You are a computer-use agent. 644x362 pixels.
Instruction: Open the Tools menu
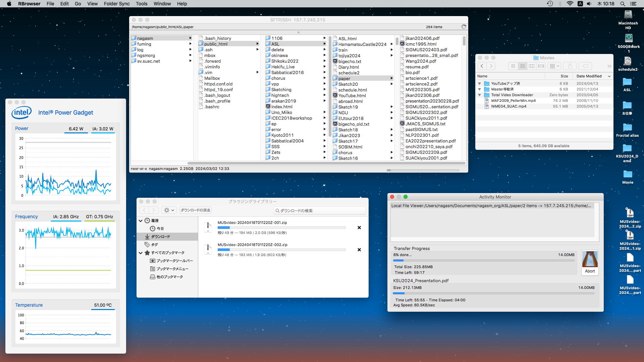pos(141,4)
